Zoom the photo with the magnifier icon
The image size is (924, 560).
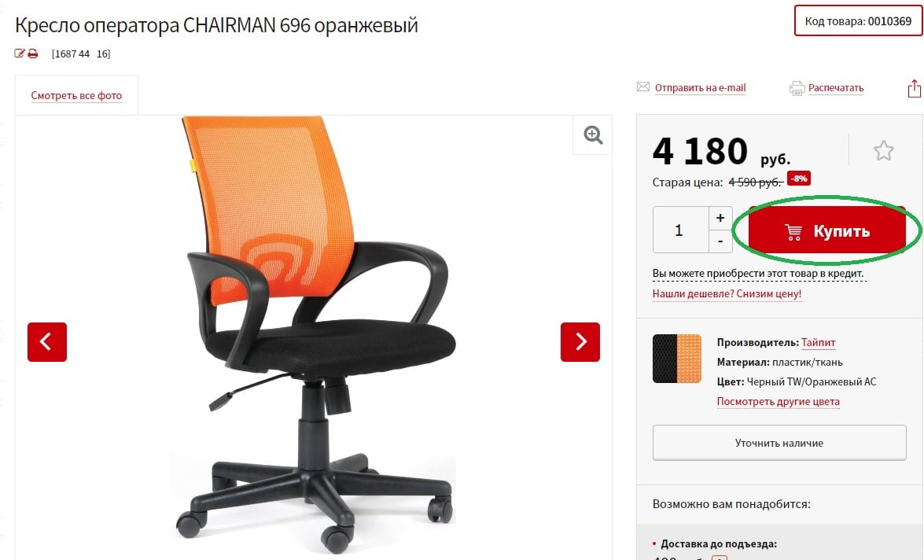pos(593,135)
